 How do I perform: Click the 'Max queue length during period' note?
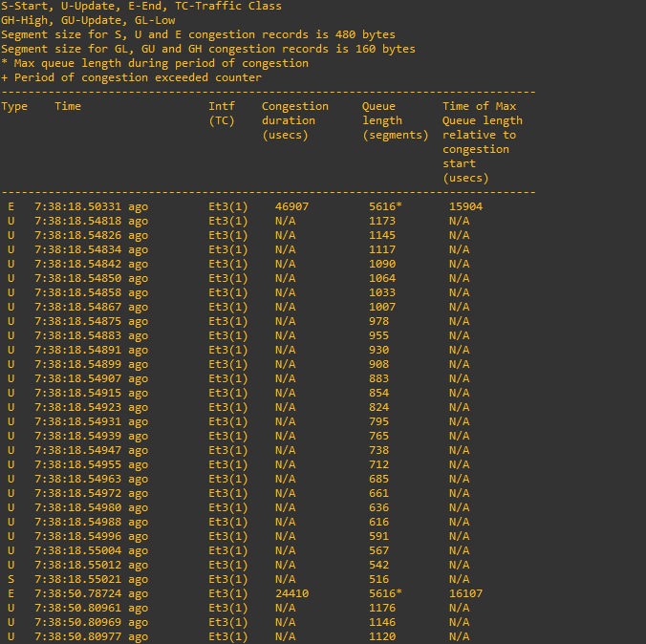(x=155, y=63)
